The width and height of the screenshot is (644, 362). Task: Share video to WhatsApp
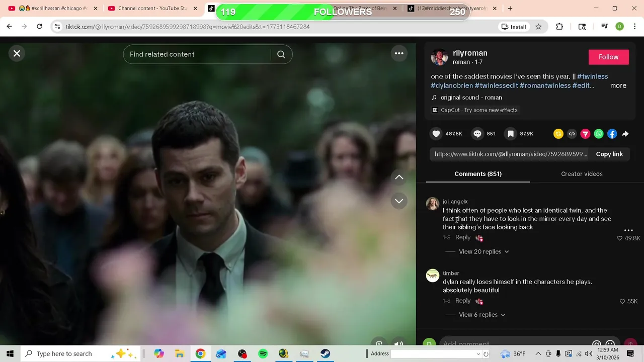click(x=599, y=134)
